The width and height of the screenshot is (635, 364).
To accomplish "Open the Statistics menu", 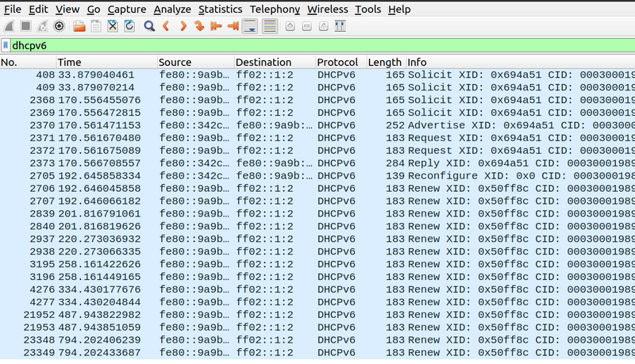I will point(220,10).
